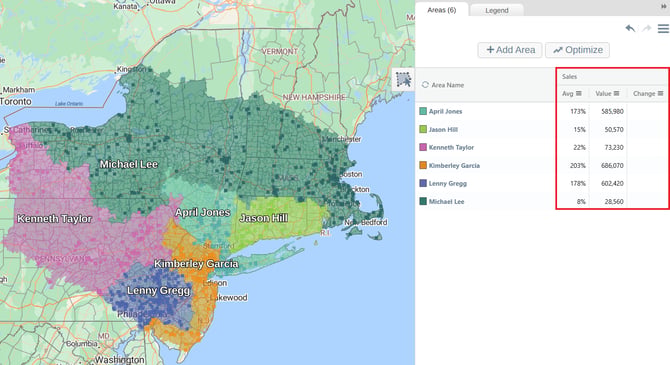This screenshot has width=670, height=365.
Task: Select Lenny Gregg in the area list
Action: 447,183
